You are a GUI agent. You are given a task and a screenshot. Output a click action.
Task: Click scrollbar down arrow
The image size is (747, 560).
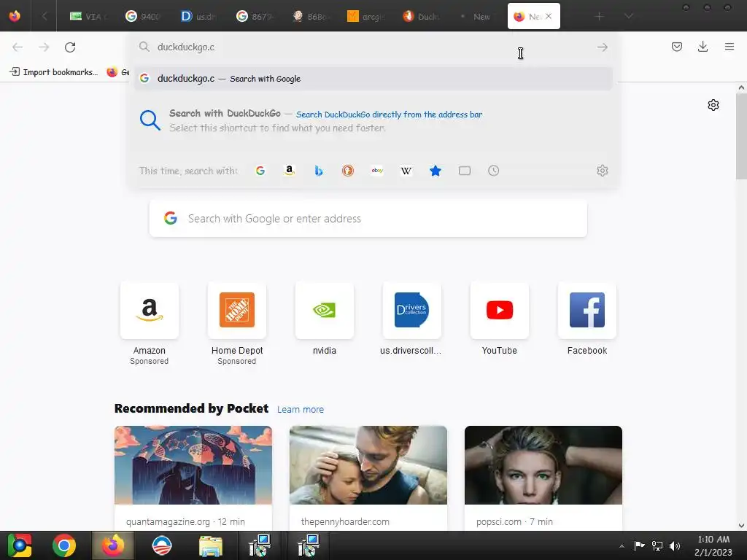[x=741, y=525]
